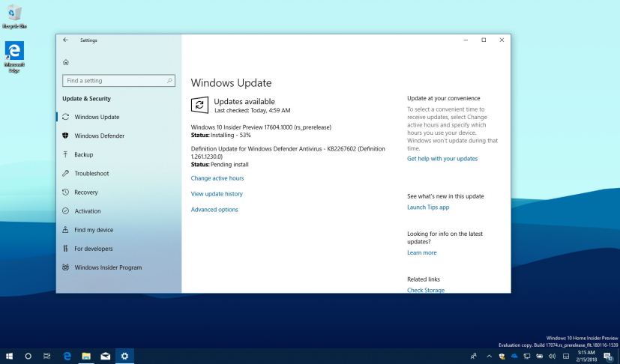Go to Windows Insider Program settings
The image size is (620, 364).
[x=118, y=267]
